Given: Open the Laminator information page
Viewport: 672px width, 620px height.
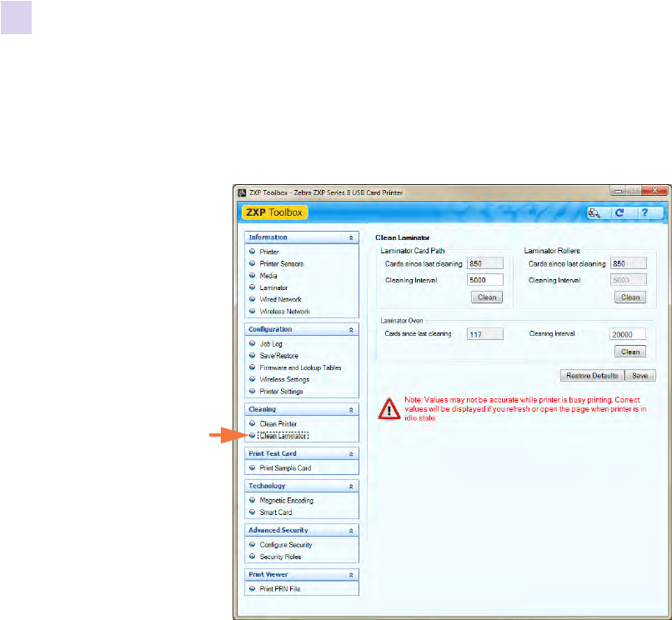Looking at the screenshot, I should point(273,288).
